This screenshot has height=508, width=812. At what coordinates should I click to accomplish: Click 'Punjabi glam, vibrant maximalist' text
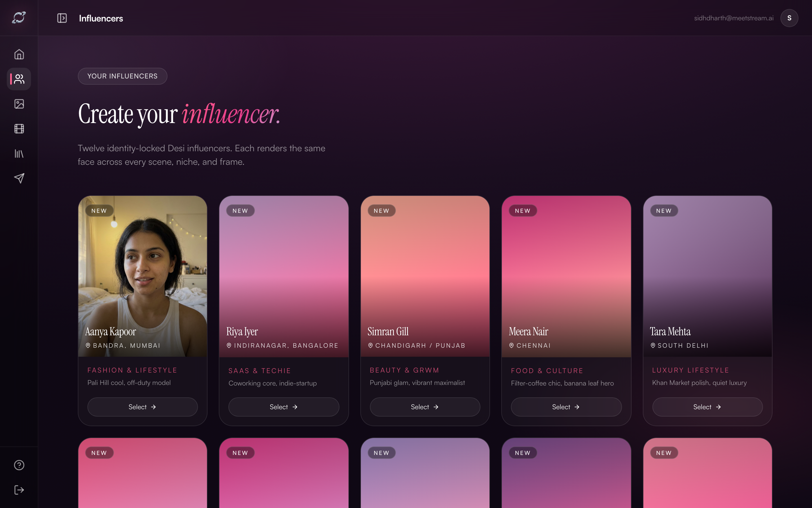[x=417, y=383]
